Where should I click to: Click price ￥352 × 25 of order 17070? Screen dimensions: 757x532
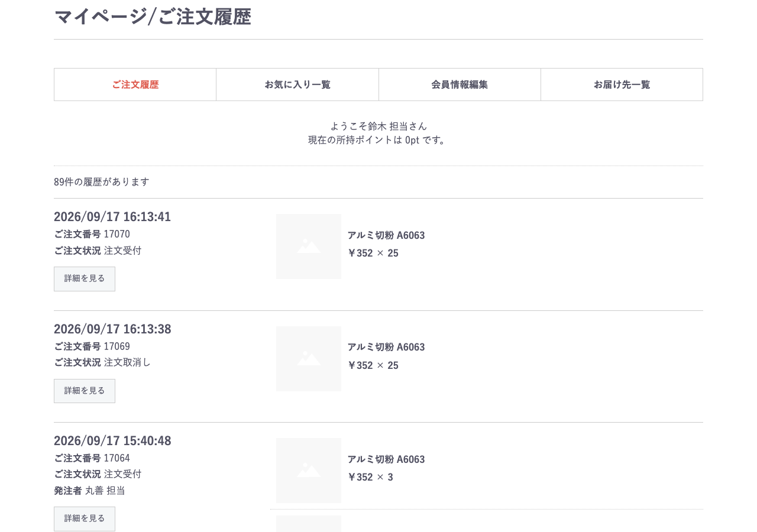click(373, 253)
